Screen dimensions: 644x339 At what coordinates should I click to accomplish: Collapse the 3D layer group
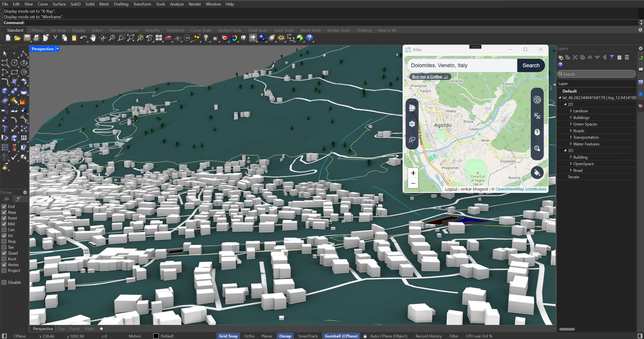[x=565, y=151]
